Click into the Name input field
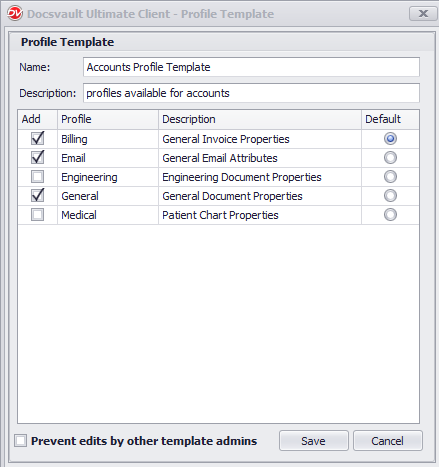This screenshot has height=467, width=439. (251, 67)
